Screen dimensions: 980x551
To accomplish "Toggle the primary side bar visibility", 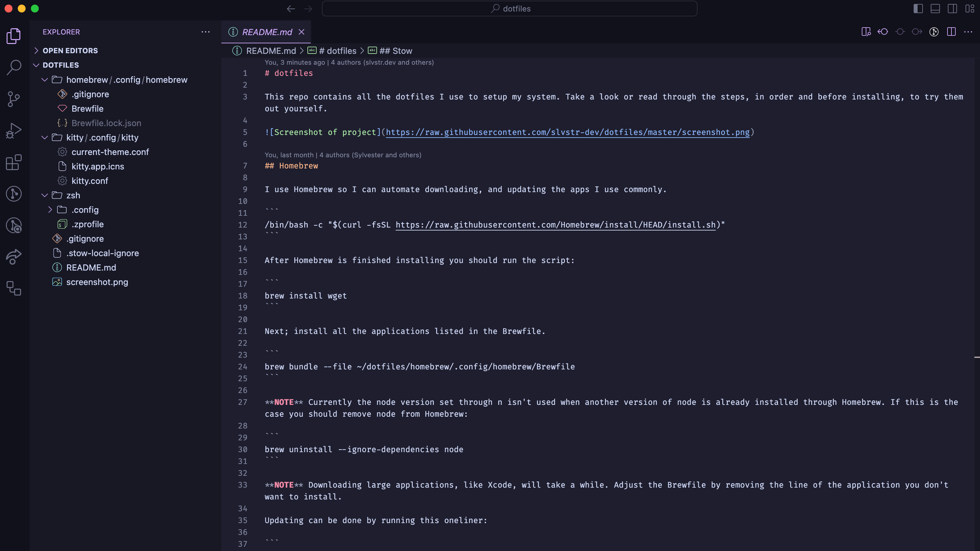I will pos(918,9).
